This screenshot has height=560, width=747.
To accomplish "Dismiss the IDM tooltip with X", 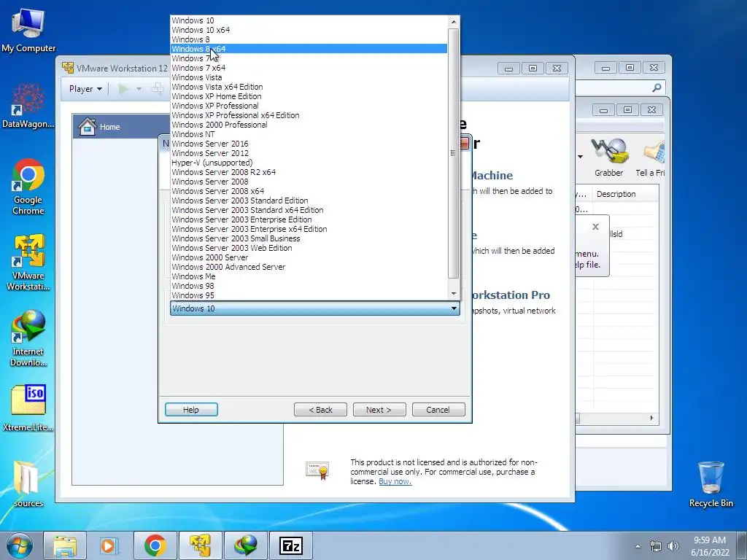I will (595, 227).
